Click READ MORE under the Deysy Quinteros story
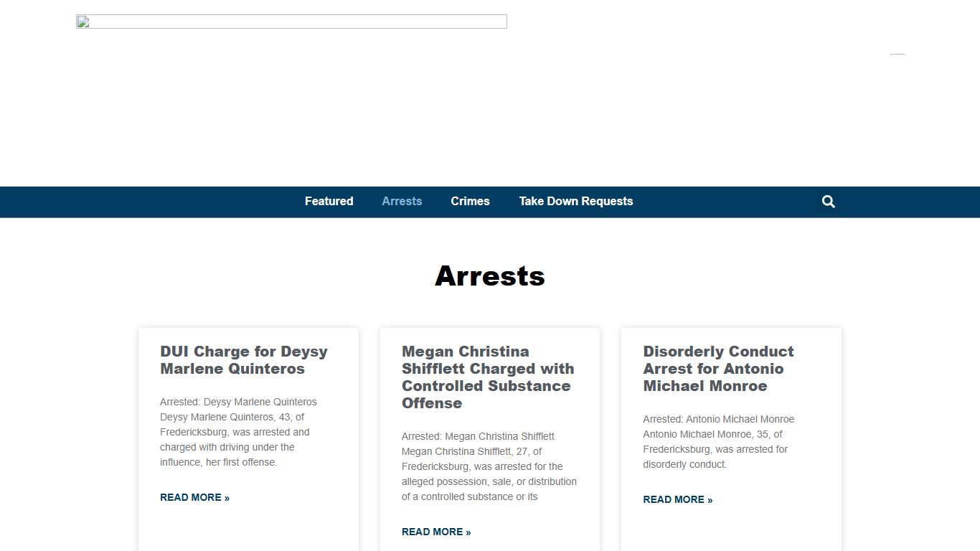980x551 pixels. 194,497
